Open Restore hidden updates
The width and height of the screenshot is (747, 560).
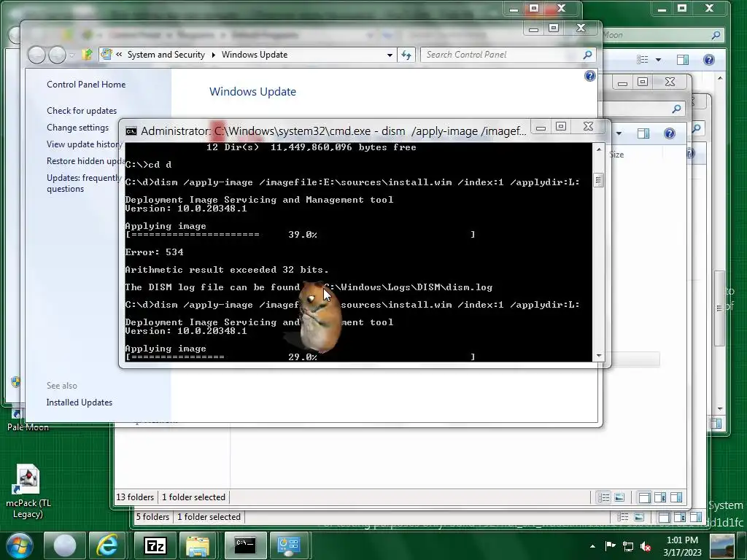click(x=86, y=161)
